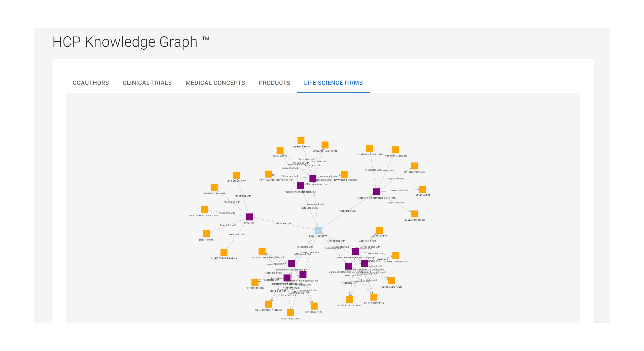Select the Sean McDonald node
The width and height of the screenshot is (644, 351).
click(391, 281)
